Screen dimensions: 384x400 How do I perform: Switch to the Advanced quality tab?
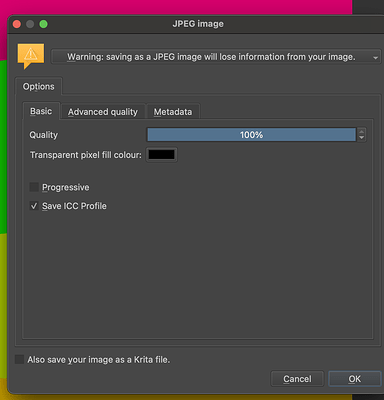[103, 112]
